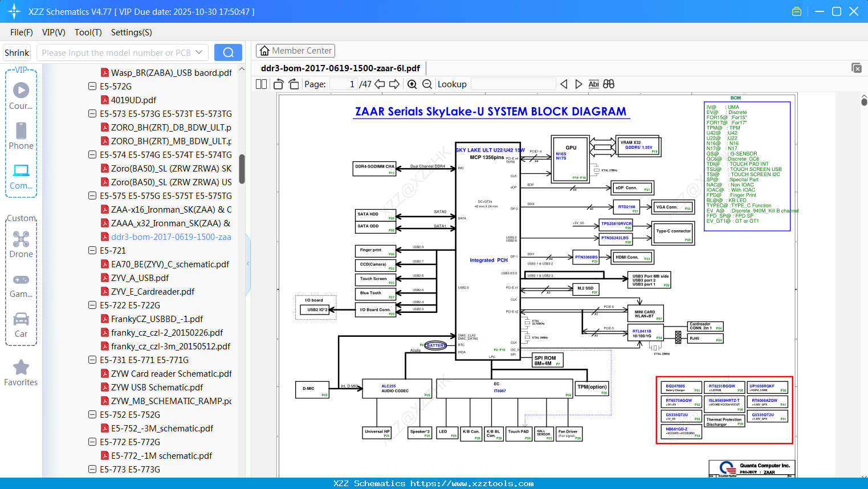Collapse the E5-722 E5-722G folder
The width and height of the screenshot is (868, 489).
click(92, 305)
